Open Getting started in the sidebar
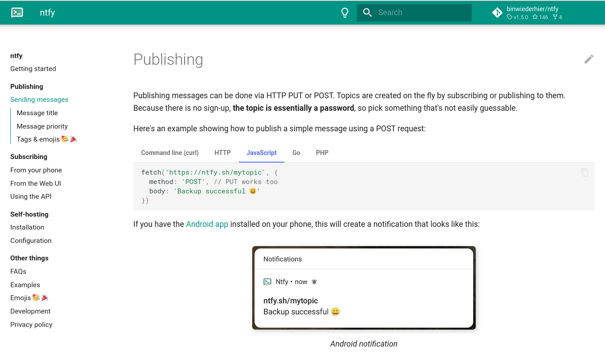Viewport: 605px width, 364px height. point(33,69)
